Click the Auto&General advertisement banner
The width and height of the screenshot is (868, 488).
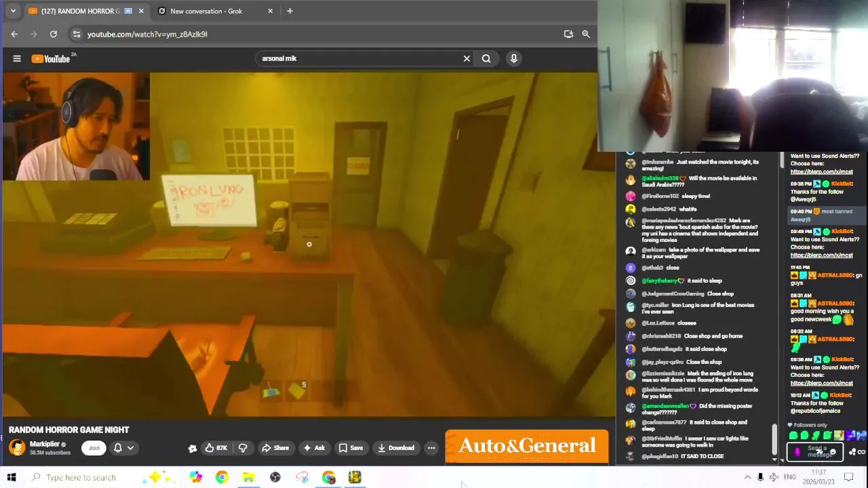pos(527,447)
